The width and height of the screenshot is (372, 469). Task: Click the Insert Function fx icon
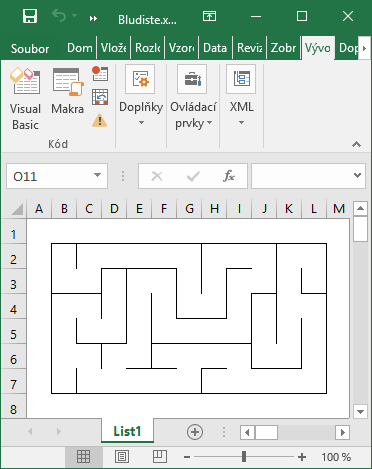[x=229, y=176]
